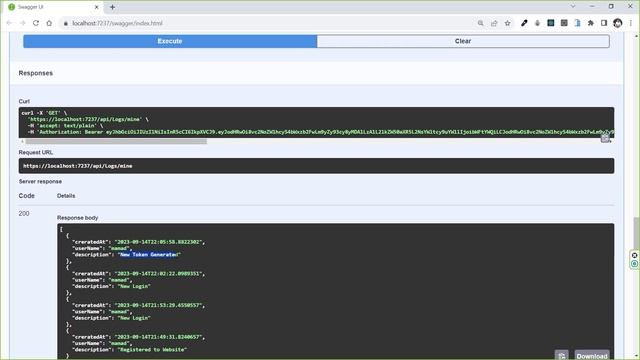Click the Server response label
Viewport: 640px width, 360px height.
[40, 182]
